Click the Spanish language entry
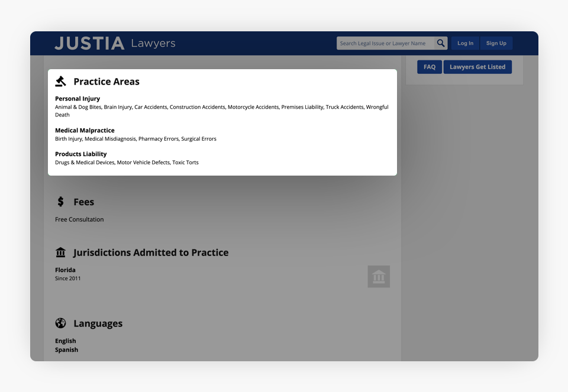Screen dimensions: 568x392 pyautogui.click(x=66, y=349)
